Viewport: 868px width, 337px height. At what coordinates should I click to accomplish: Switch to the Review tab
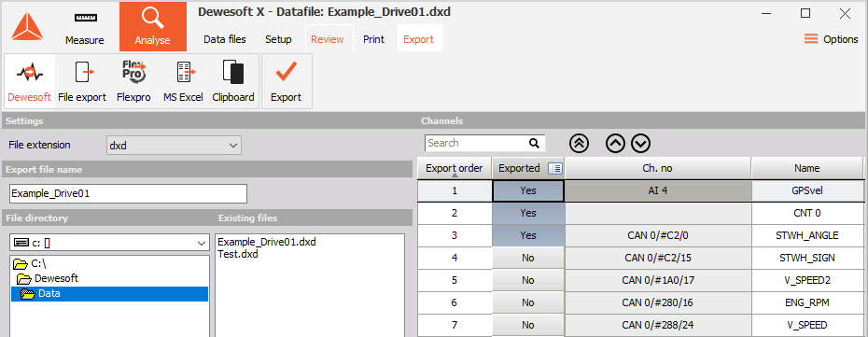328,39
